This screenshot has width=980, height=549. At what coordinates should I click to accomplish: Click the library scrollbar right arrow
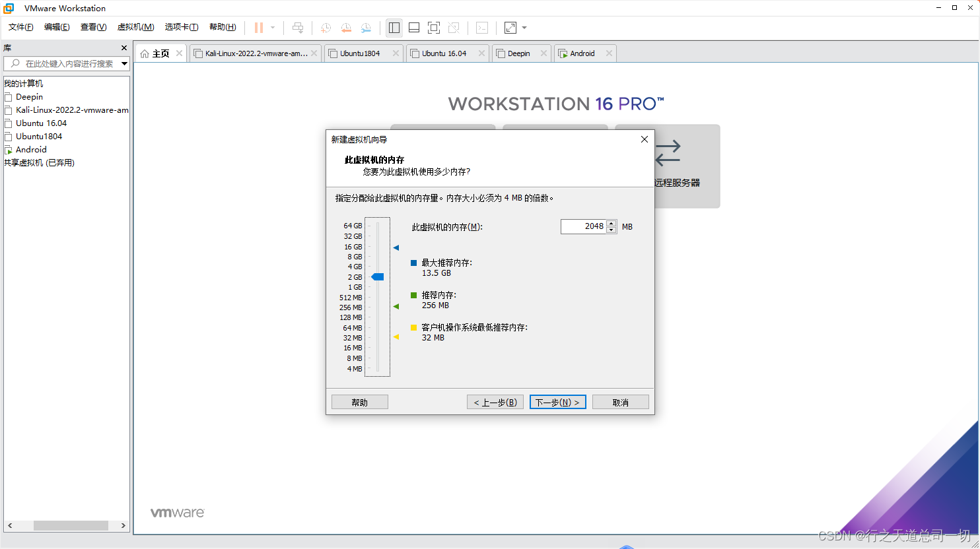[123, 526]
